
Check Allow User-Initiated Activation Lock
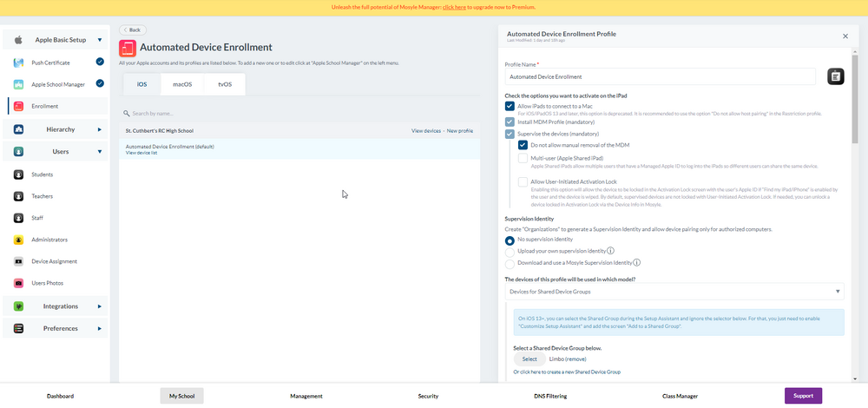pyautogui.click(x=523, y=182)
